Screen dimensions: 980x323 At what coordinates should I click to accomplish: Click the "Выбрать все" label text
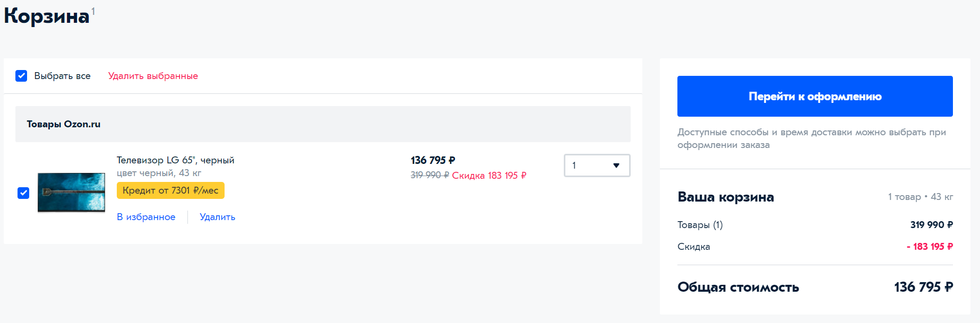click(62, 76)
